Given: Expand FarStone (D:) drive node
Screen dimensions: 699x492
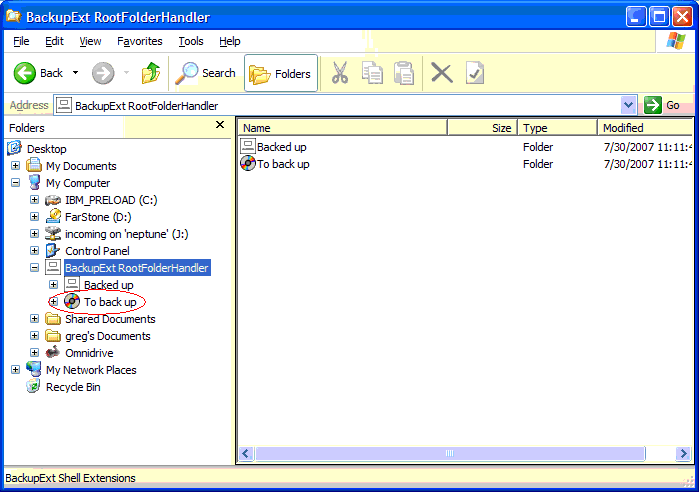Looking at the screenshot, I should (34, 217).
